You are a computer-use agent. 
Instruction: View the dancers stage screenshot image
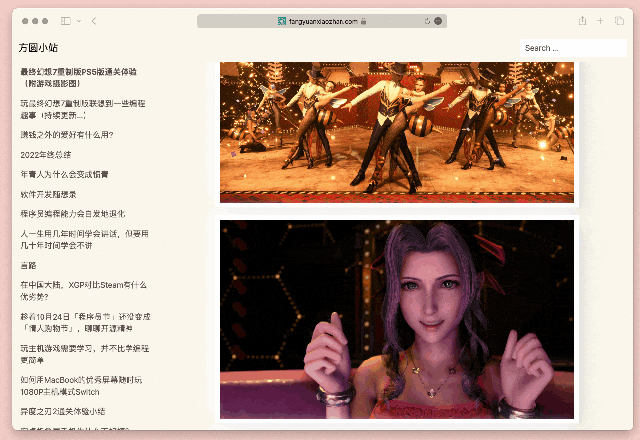[397, 132]
